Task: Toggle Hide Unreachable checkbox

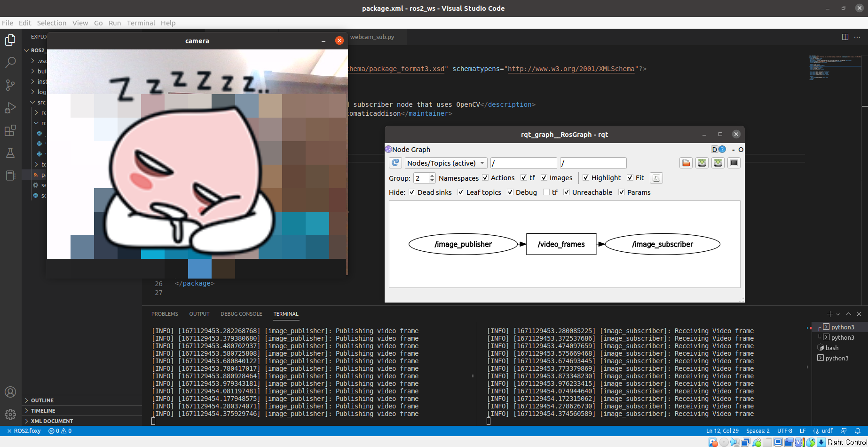Action: tap(567, 192)
